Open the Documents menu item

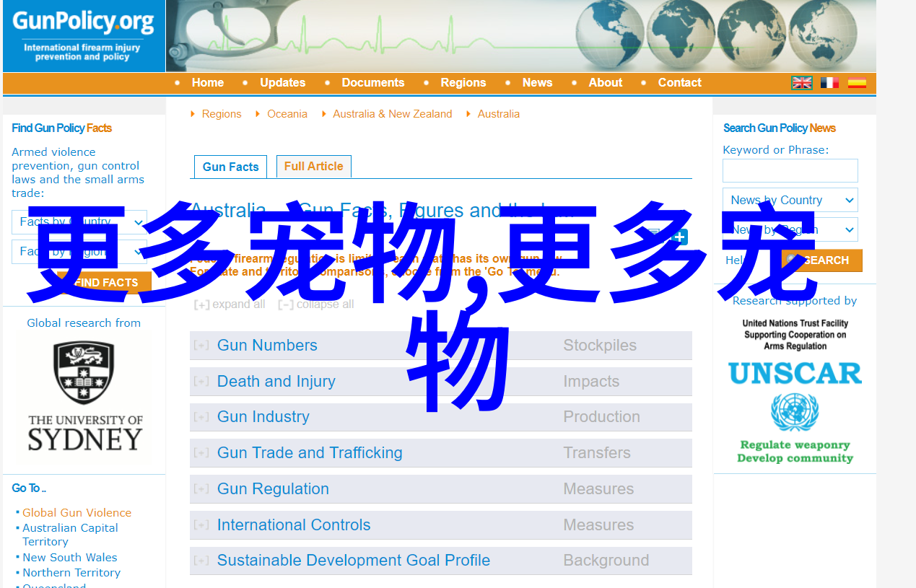pyautogui.click(x=373, y=83)
